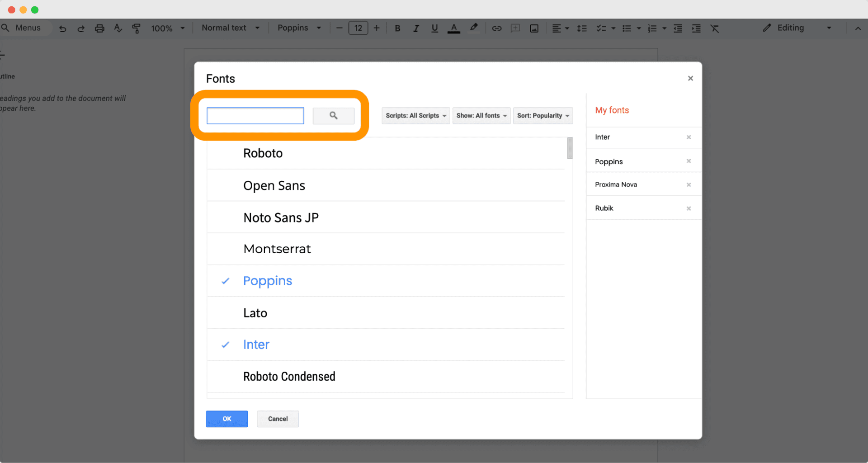This screenshot has height=463, width=868.
Task: Click the Print icon
Action: click(99, 28)
